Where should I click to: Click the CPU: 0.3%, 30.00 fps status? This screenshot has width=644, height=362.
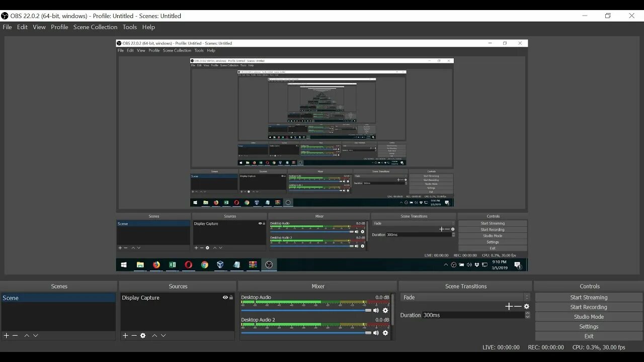pyautogui.click(x=599, y=347)
